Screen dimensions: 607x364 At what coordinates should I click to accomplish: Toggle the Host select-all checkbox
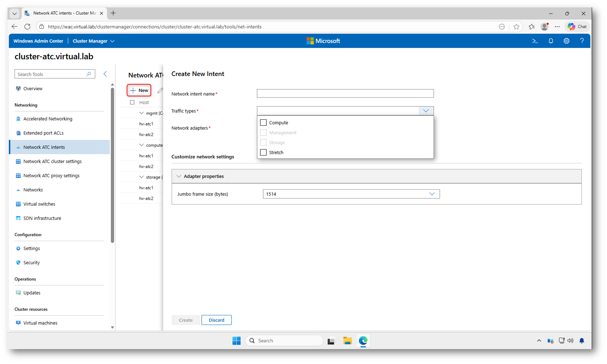(x=132, y=102)
